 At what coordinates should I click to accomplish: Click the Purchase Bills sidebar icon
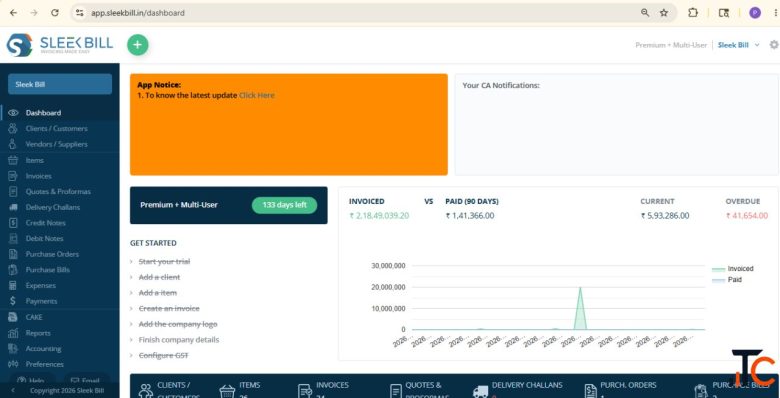tap(13, 270)
